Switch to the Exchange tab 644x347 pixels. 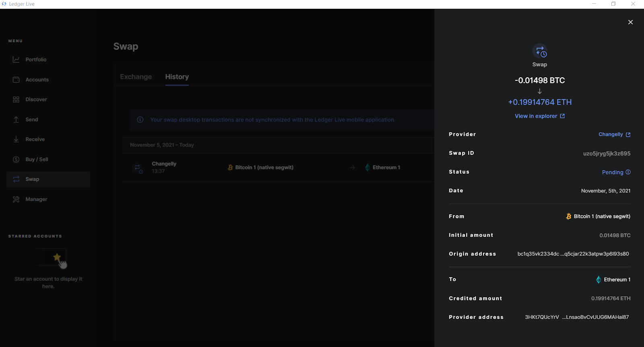tap(136, 77)
